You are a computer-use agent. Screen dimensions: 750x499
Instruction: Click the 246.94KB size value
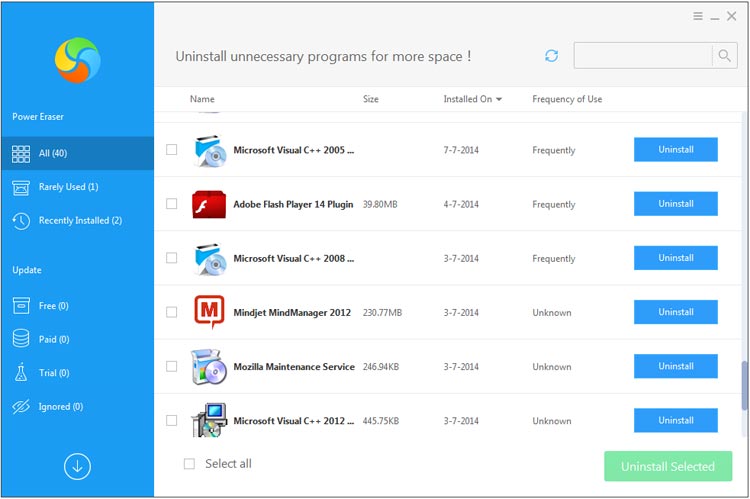point(381,367)
